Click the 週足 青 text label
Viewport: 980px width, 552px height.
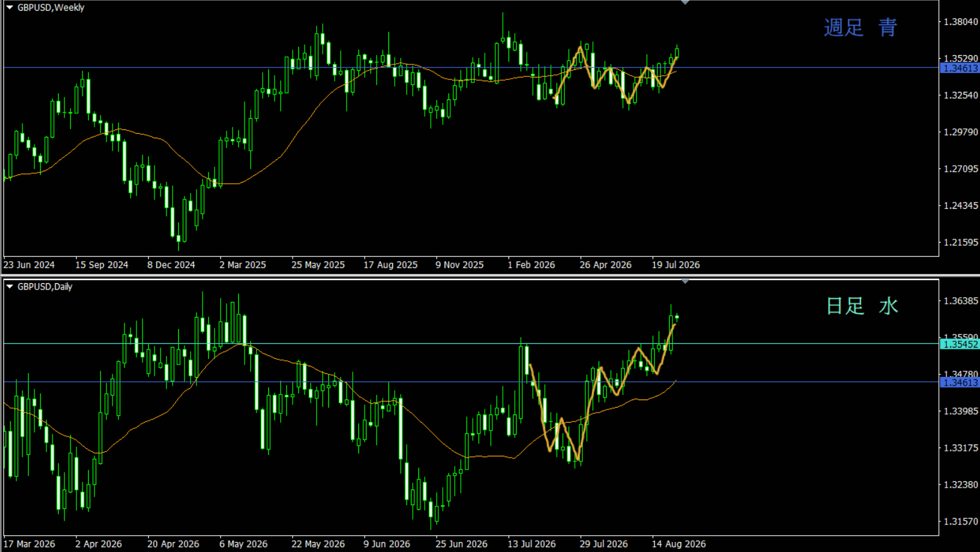[861, 28]
